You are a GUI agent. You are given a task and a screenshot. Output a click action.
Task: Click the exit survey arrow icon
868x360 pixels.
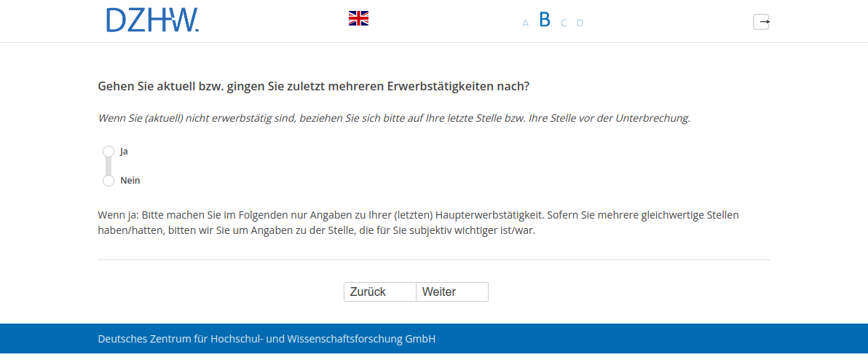(x=761, y=22)
